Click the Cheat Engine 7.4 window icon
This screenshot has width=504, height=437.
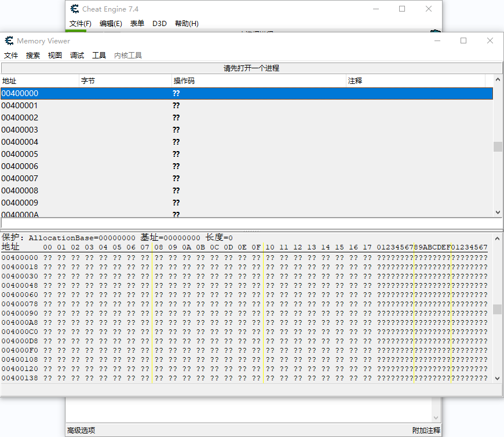[74, 9]
